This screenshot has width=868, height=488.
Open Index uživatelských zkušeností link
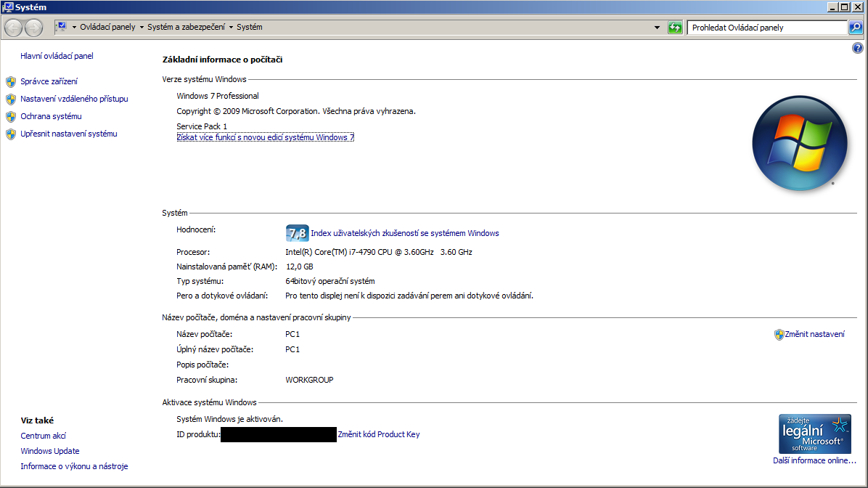click(x=405, y=233)
